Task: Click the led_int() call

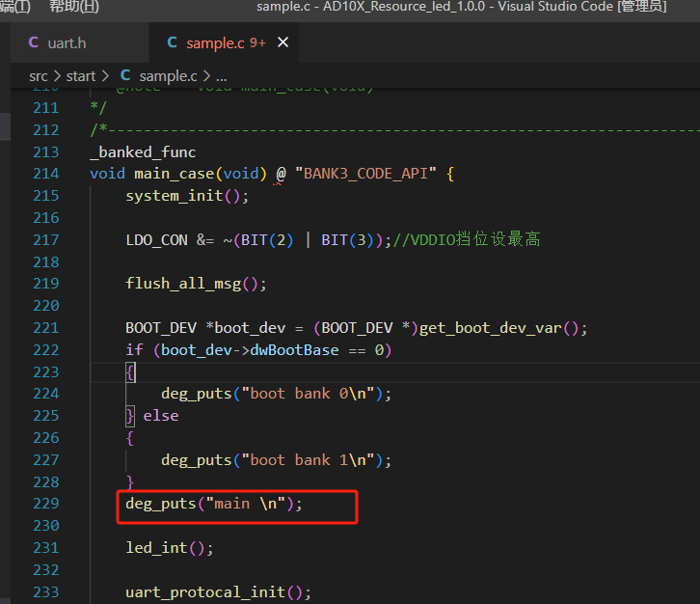Action: 169,548
